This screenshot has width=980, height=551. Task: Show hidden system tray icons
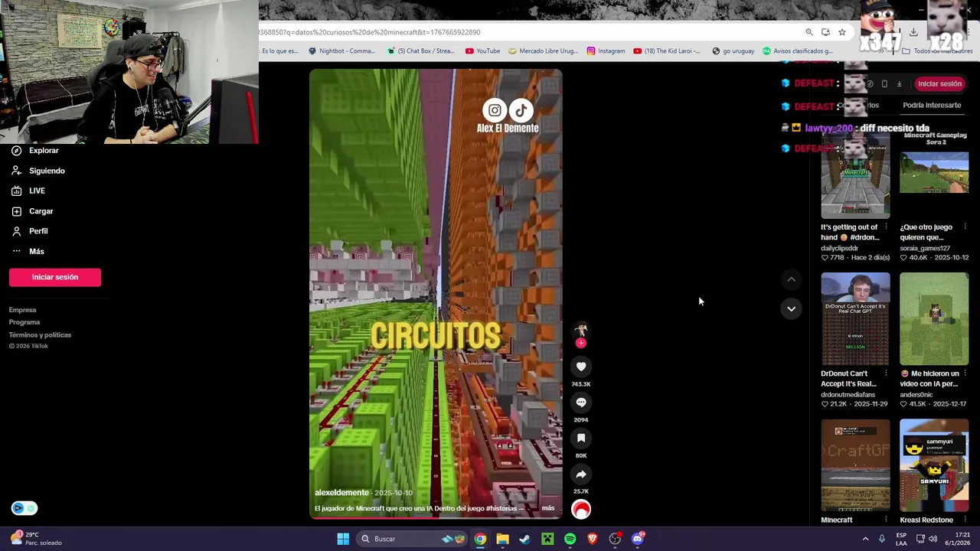coord(866,539)
